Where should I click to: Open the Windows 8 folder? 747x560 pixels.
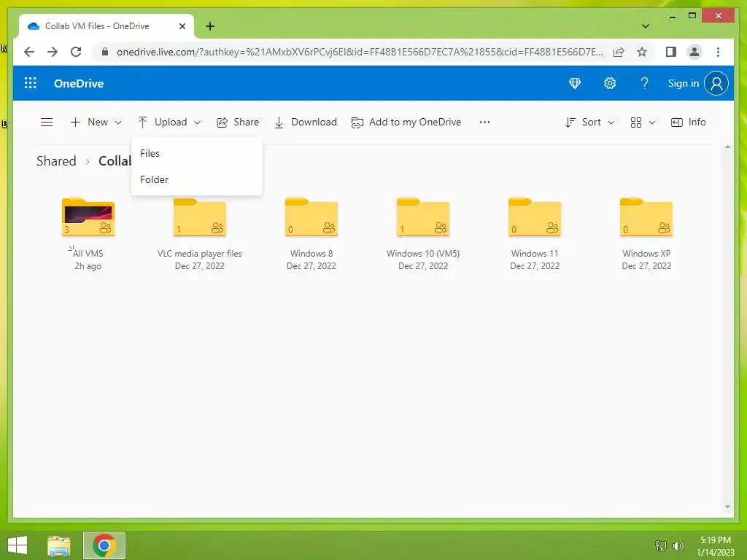click(311, 217)
